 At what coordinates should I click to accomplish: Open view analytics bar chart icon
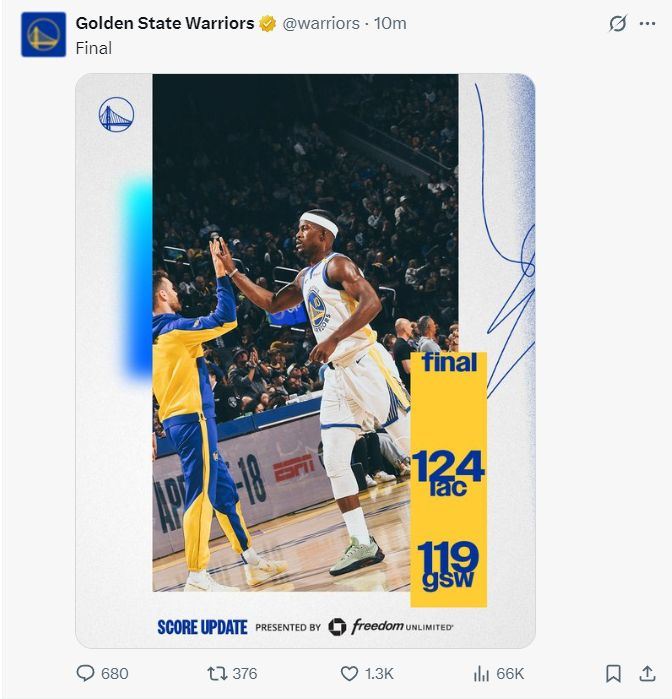point(481,673)
